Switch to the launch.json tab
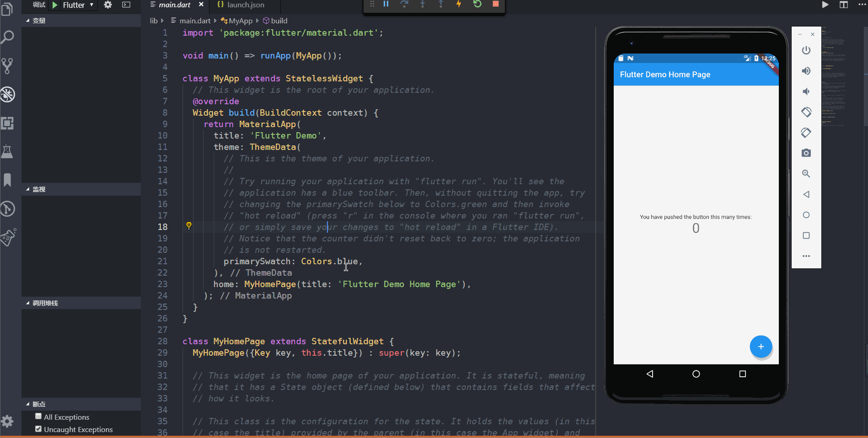Viewport: 868px width, 438px height. coord(245,5)
